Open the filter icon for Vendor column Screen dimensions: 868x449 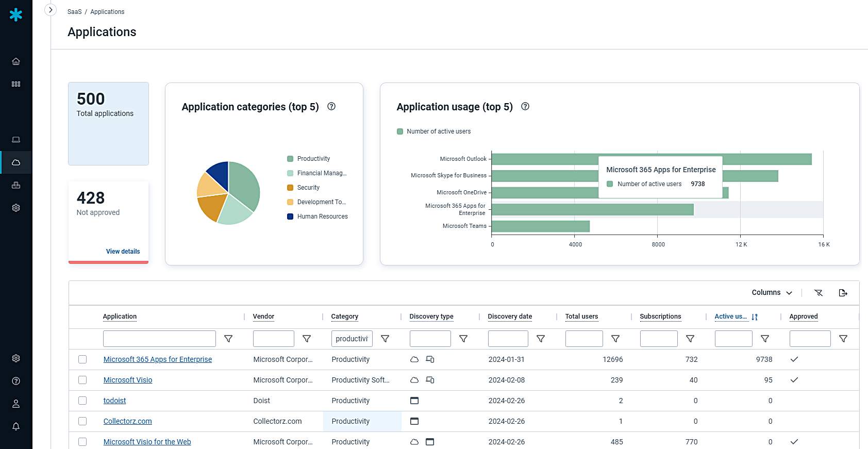307,339
